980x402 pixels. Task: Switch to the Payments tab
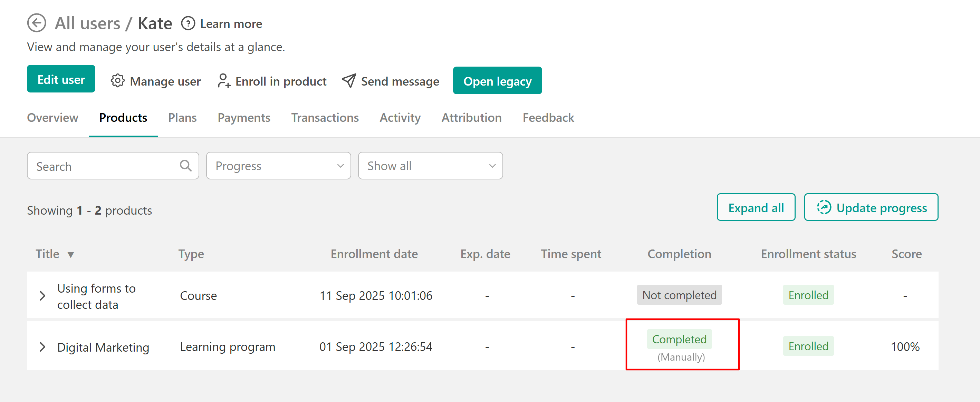243,118
